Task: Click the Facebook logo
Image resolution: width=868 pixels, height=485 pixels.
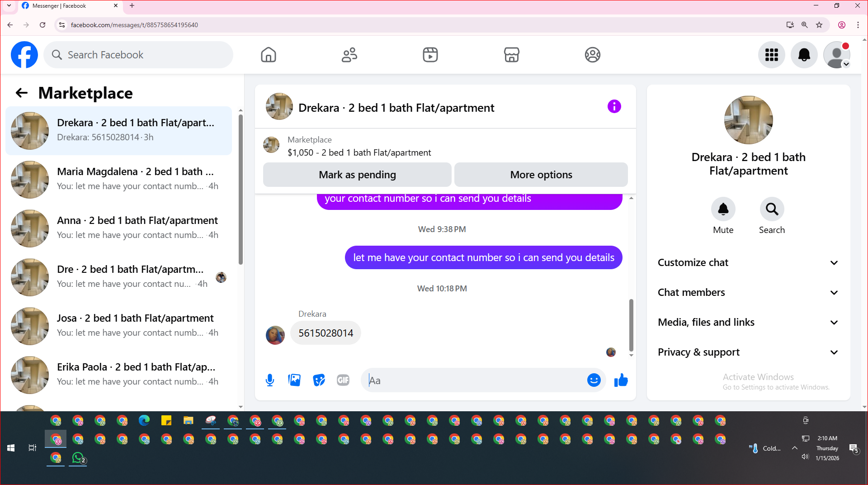Action: (x=24, y=55)
